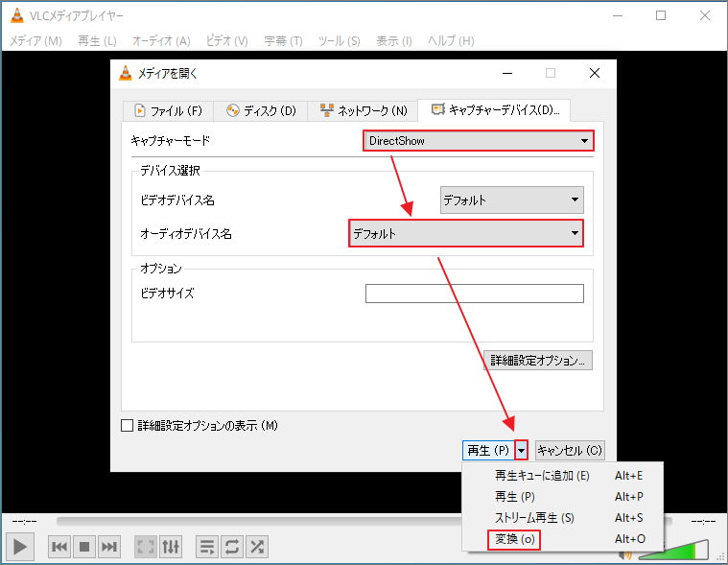
Task: Click the arrow beside 再生 (P) button
Action: coord(522,450)
